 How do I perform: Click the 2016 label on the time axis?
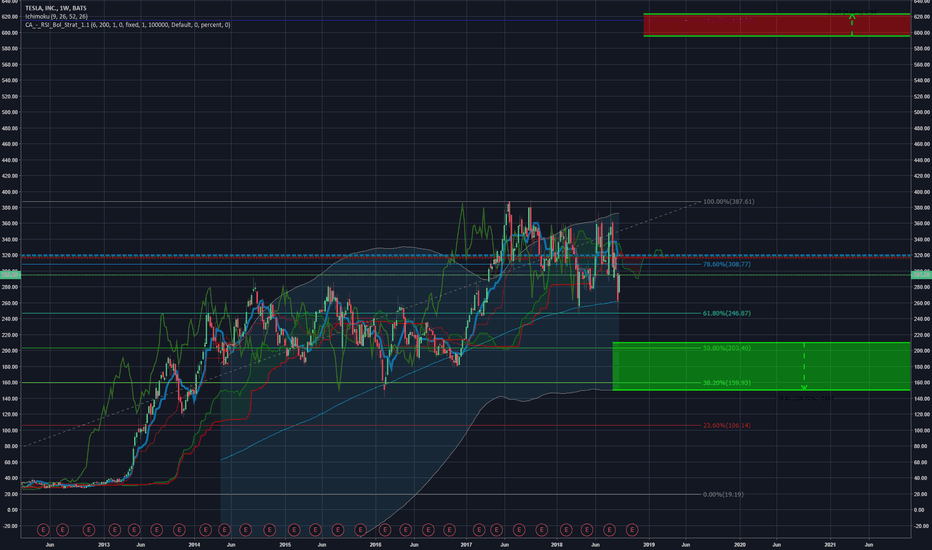click(375, 544)
